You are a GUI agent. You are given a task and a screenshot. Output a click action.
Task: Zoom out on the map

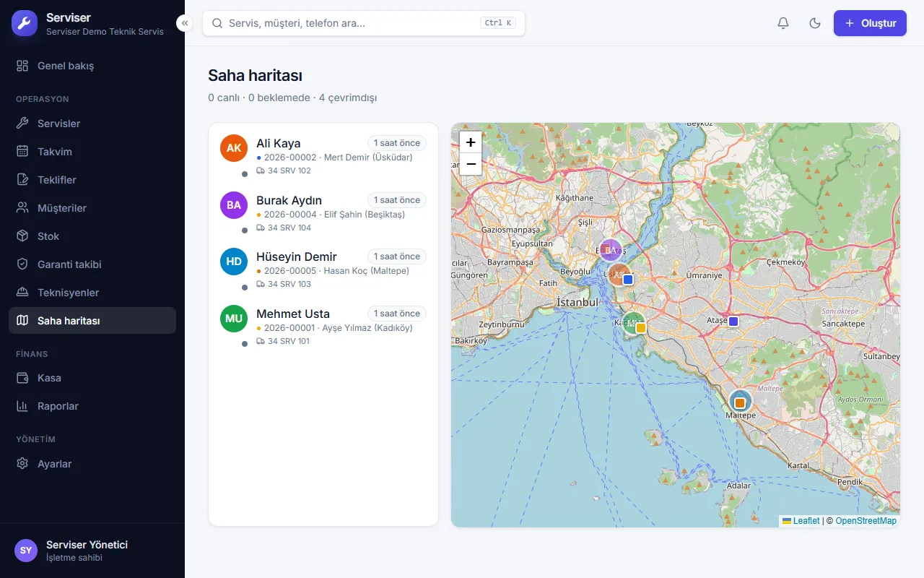coord(471,164)
